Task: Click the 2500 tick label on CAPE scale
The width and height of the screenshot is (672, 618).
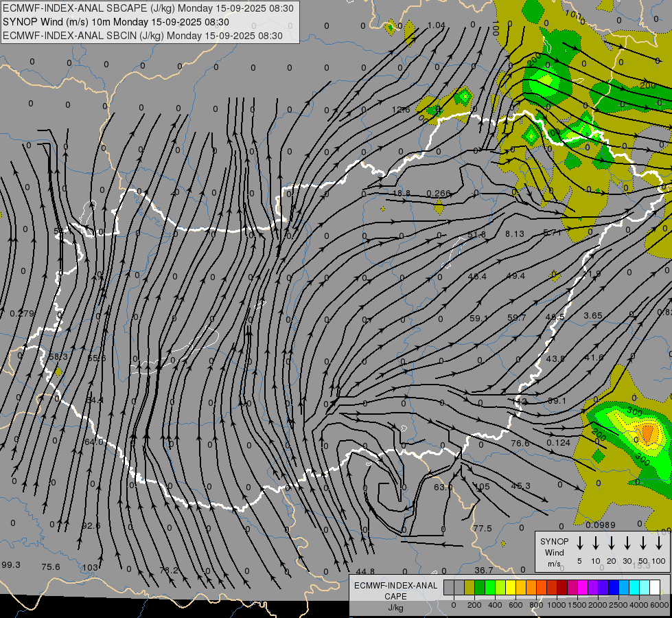Action: (618, 605)
